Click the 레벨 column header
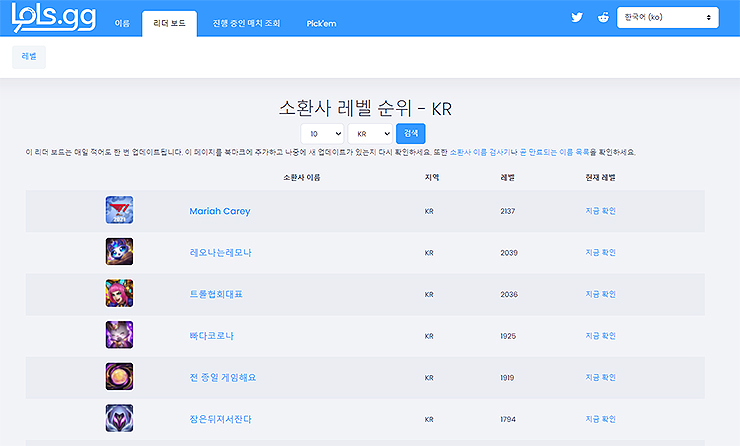 (x=507, y=177)
